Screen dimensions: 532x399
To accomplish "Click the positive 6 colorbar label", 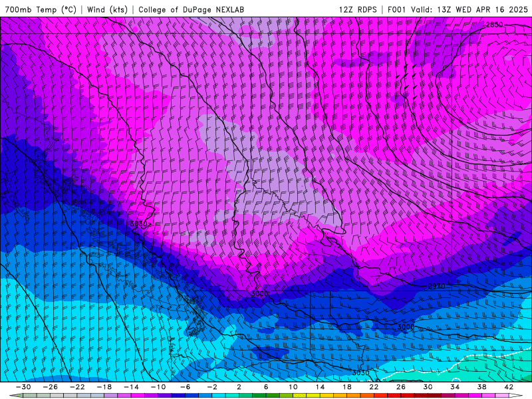I will [266, 387].
